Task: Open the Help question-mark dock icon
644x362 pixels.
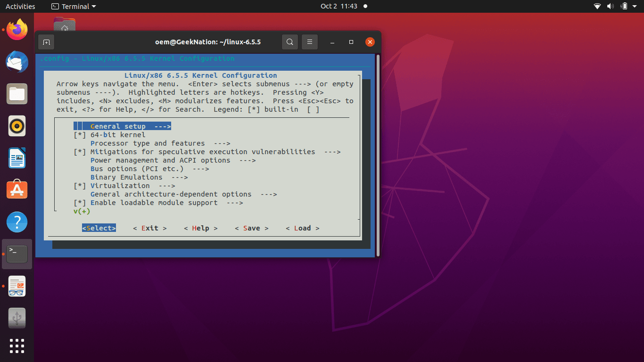Action: click(x=17, y=222)
